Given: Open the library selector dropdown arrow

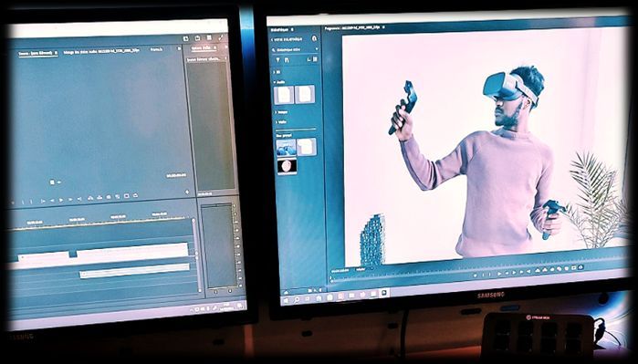Looking at the screenshot, I should point(317,49).
